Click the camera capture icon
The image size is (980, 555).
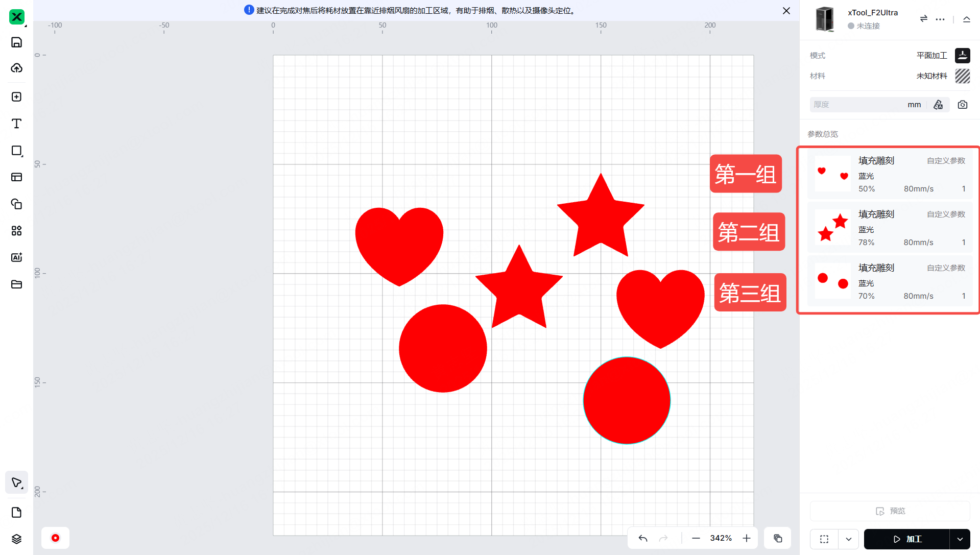coord(962,105)
